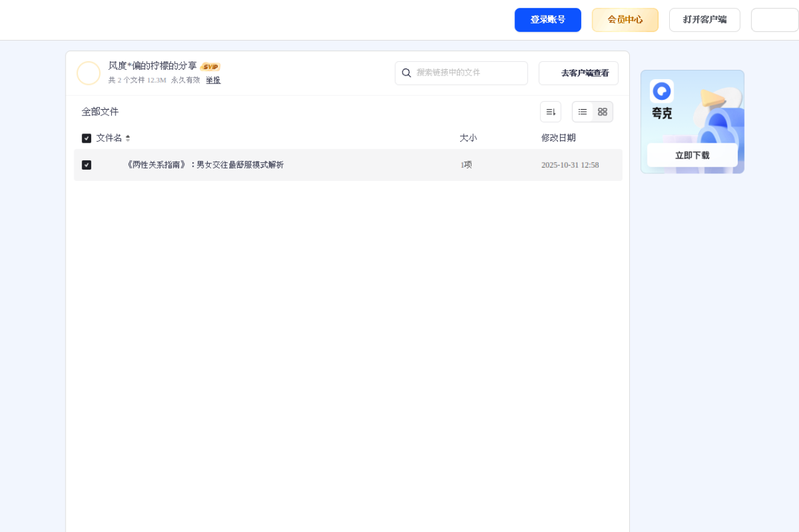This screenshot has height=532, width=799.
Task: Uncheck the《两性关系指南》folder checkbox
Action: click(x=87, y=165)
